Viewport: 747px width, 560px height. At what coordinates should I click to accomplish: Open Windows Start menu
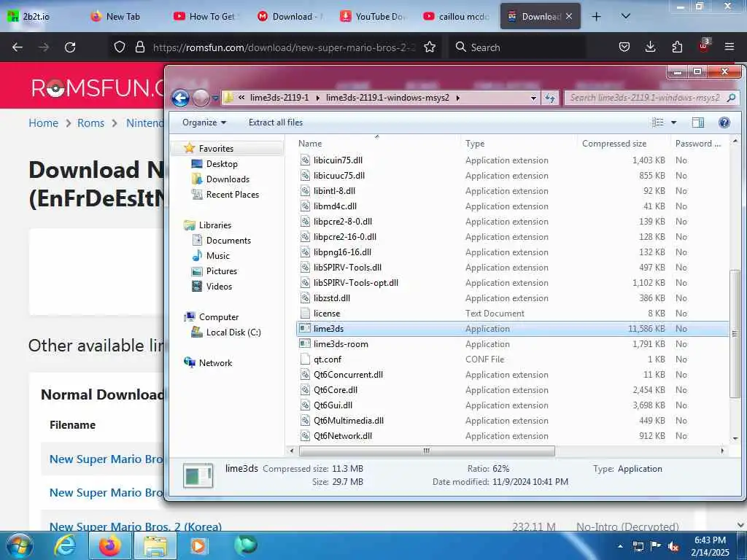[x=20, y=545]
